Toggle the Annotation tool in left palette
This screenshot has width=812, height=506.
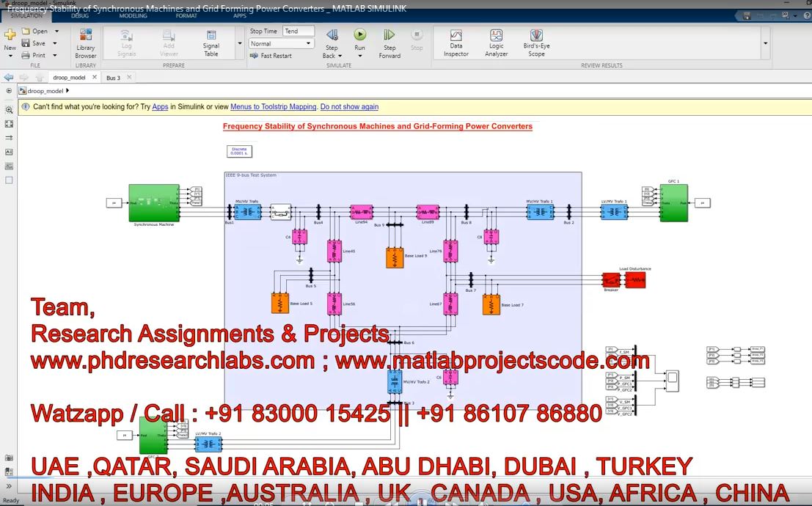click(x=9, y=152)
